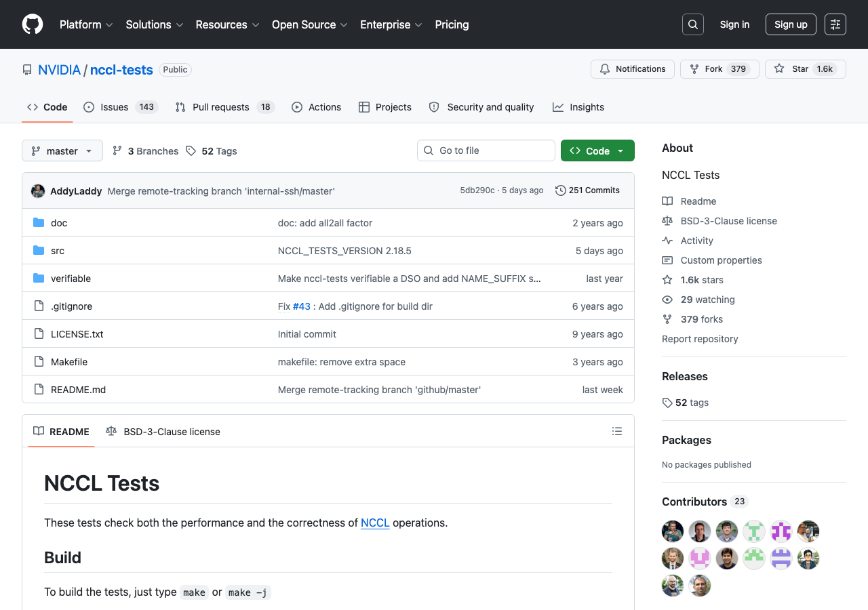Focus the Go to file field

(x=486, y=150)
